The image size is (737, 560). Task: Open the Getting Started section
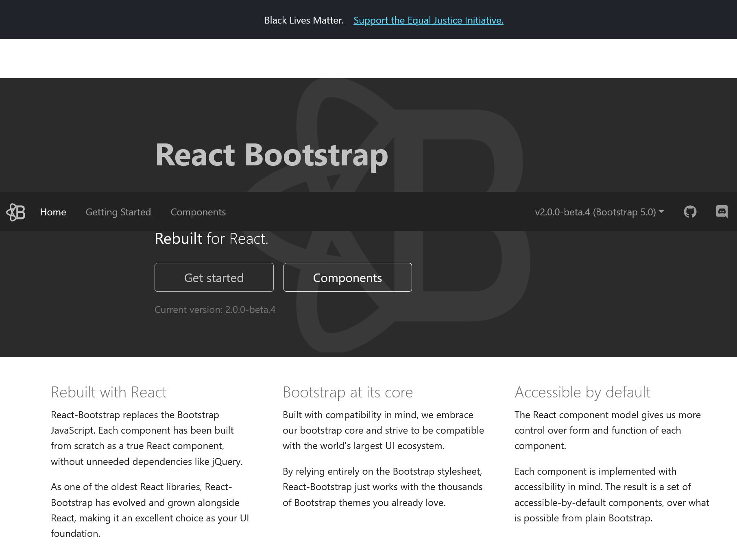click(x=118, y=212)
